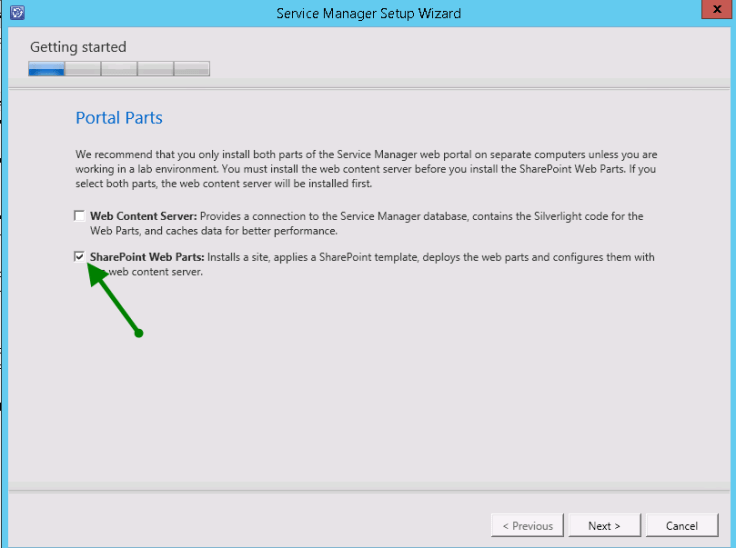This screenshot has height=548, width=736.
Task: Click the 'Portal Parts' heading
Action: tap(119, 118)
